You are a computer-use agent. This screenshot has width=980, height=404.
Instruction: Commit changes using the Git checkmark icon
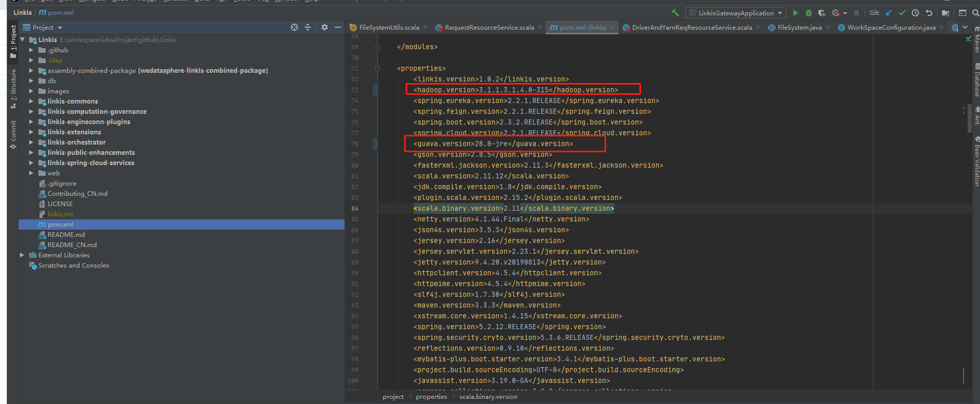click(x=902, y=13)
